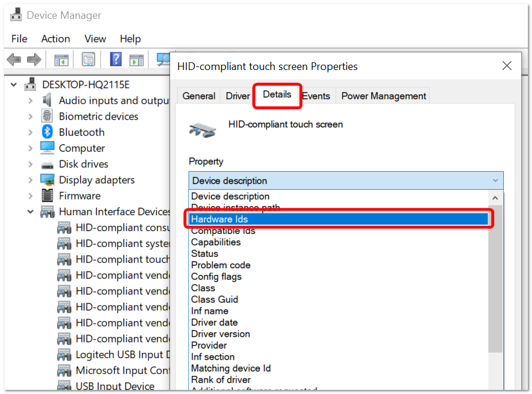
Task: Click the Back arrow toolbar icon
Action: pos(14,59)
